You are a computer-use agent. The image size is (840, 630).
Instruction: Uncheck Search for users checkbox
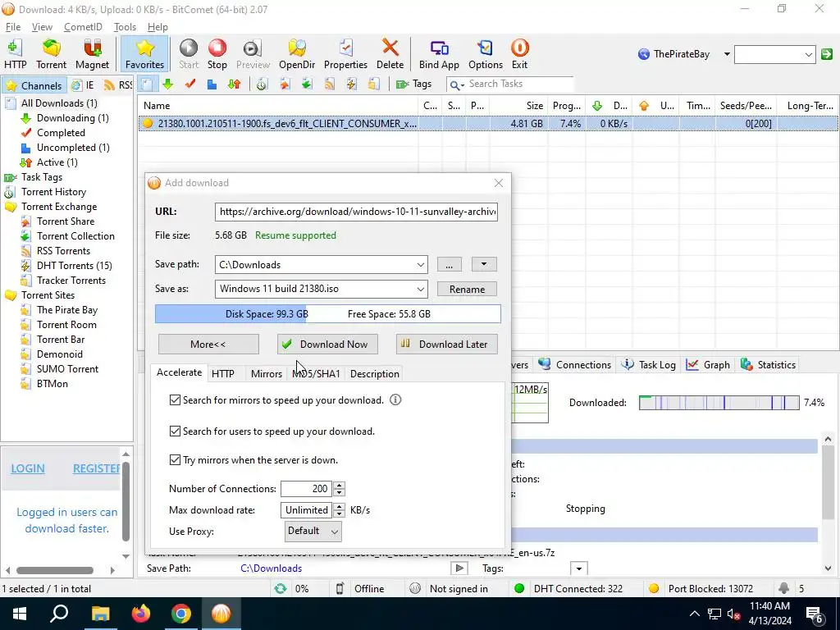tap(175, 431)
